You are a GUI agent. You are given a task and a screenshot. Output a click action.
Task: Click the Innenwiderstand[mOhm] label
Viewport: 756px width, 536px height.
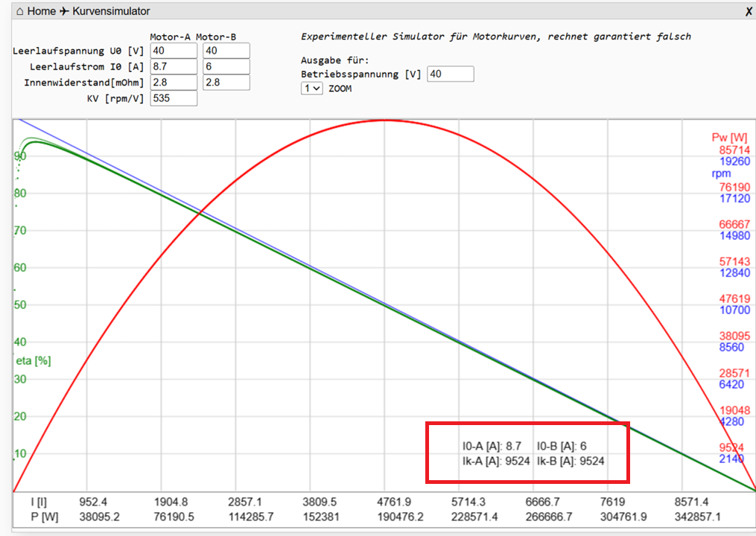(84, 83)
